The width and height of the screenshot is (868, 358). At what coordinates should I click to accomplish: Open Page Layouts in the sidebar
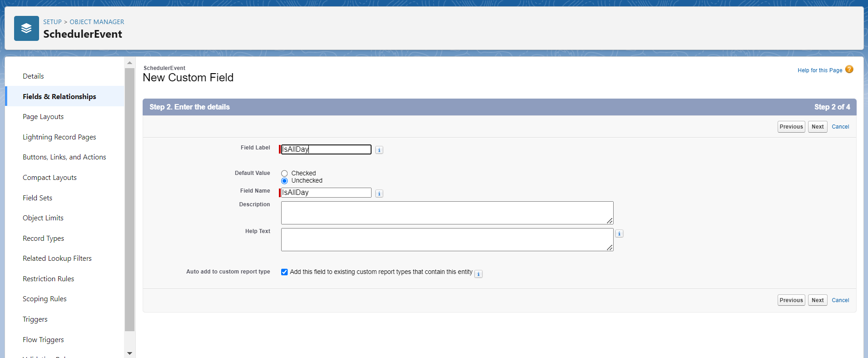click(43, 117)
